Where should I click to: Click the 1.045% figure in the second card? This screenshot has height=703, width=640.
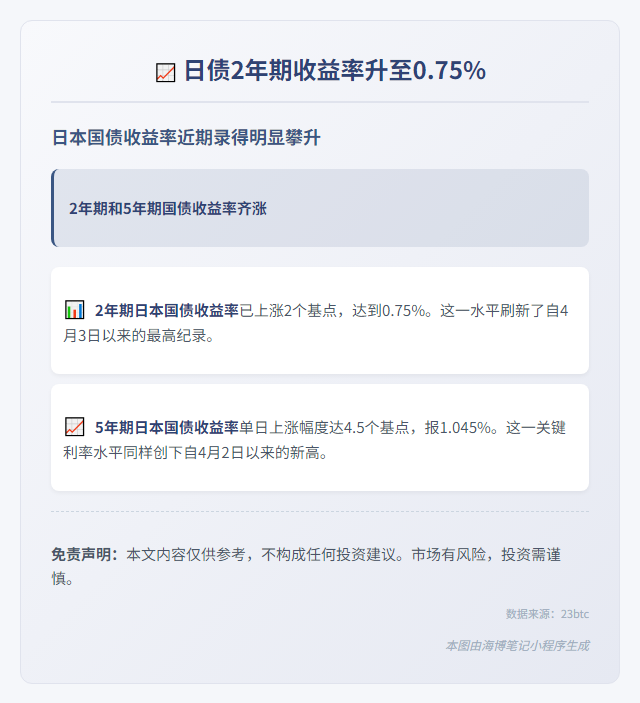click(x=465, y=427)
